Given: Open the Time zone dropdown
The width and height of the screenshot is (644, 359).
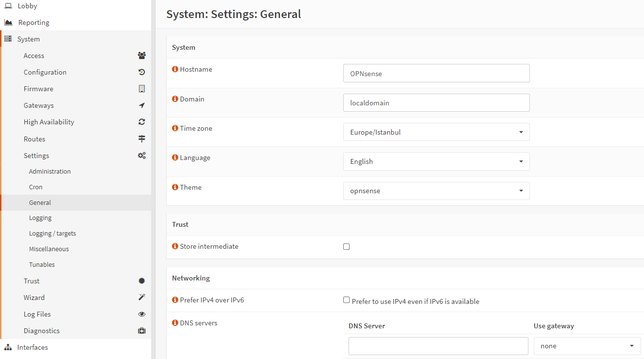Looking at the screenshot, I should coord(436,132).
